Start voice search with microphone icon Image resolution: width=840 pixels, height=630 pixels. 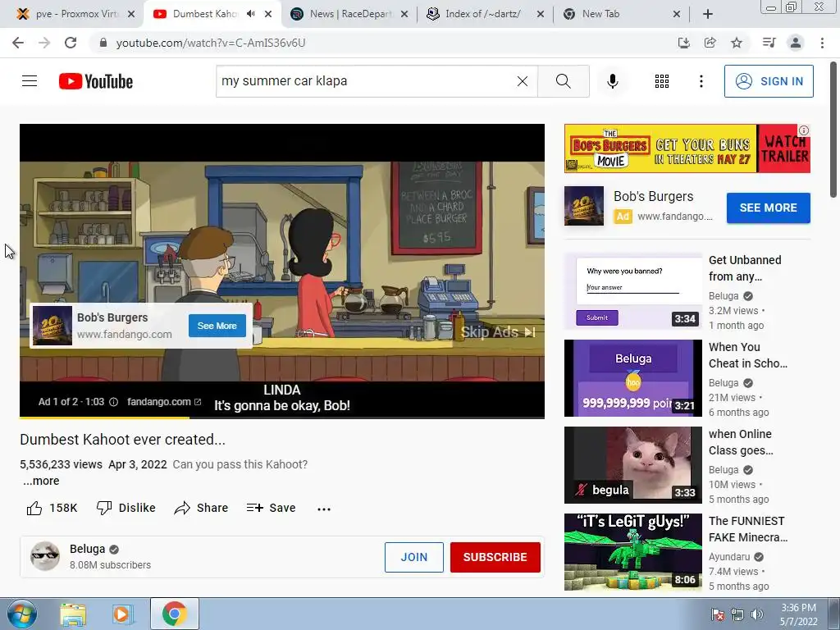tap(612, 81)
